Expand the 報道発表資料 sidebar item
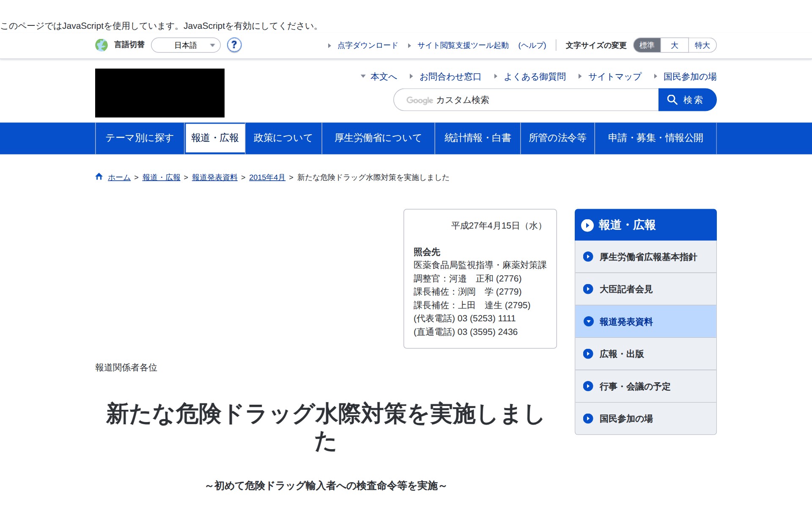This screenshot has height=508, width=812. [x=626, y=322]
